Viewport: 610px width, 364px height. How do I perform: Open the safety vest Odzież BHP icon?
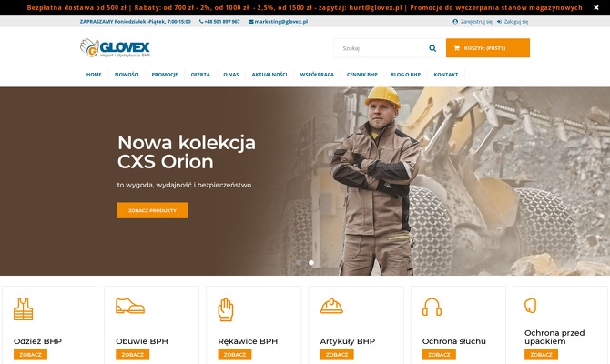coord(24,309)
